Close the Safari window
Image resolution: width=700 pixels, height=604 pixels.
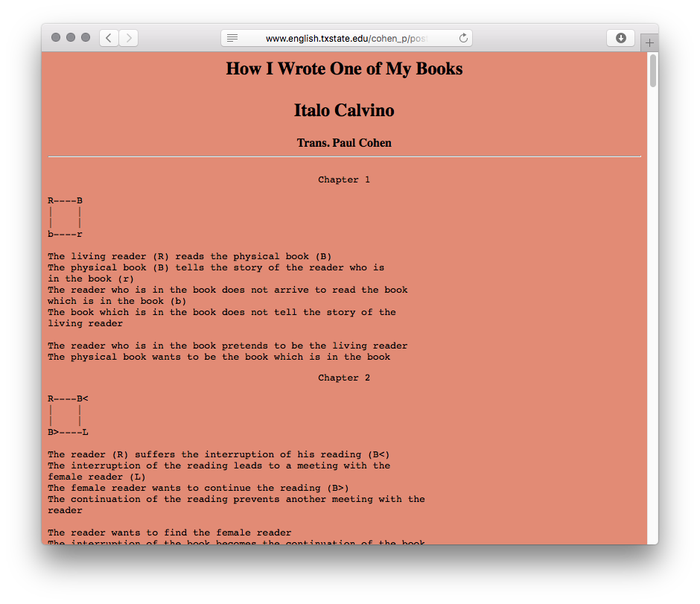pyautogui.click(x=56, y=38)
